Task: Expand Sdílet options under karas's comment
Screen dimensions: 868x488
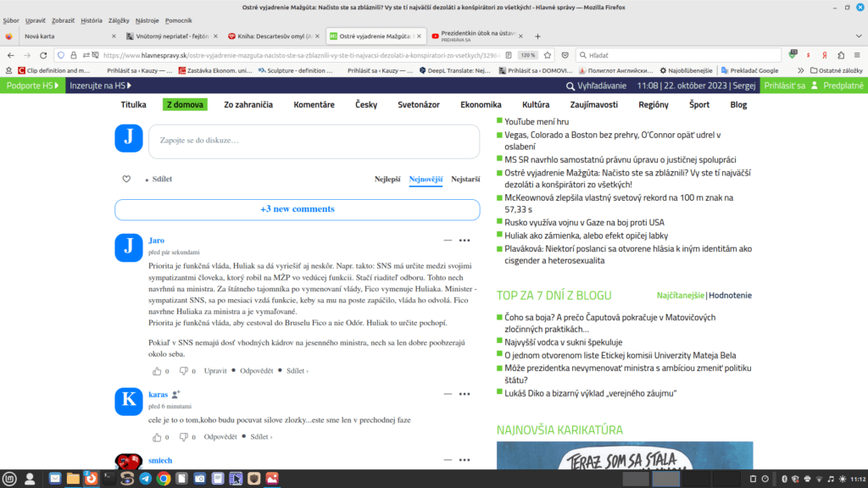Action: point(261,437)
